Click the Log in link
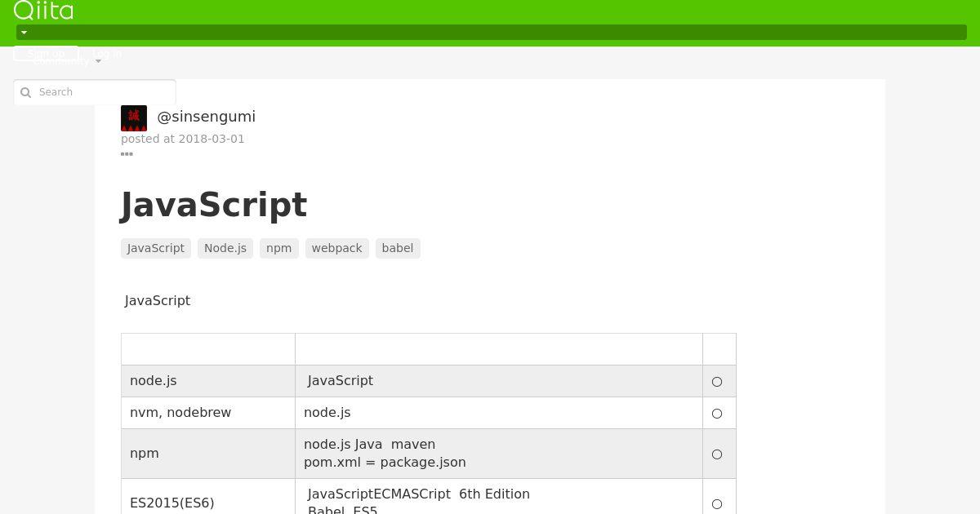Screen dimensions: 980x514 point(107,54)
